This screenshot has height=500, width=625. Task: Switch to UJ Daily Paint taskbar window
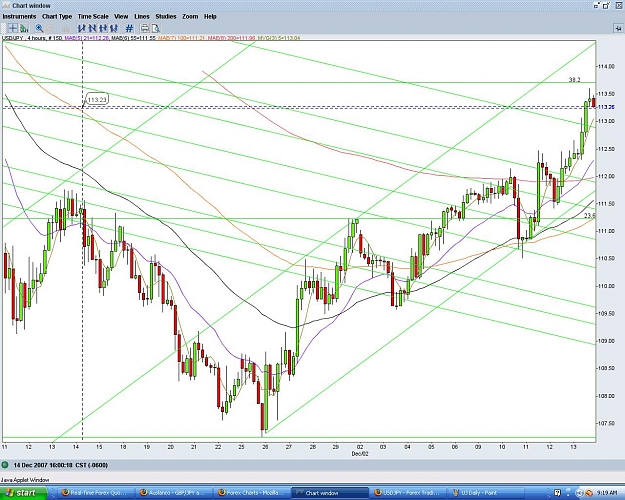click(x=485, y=493)
